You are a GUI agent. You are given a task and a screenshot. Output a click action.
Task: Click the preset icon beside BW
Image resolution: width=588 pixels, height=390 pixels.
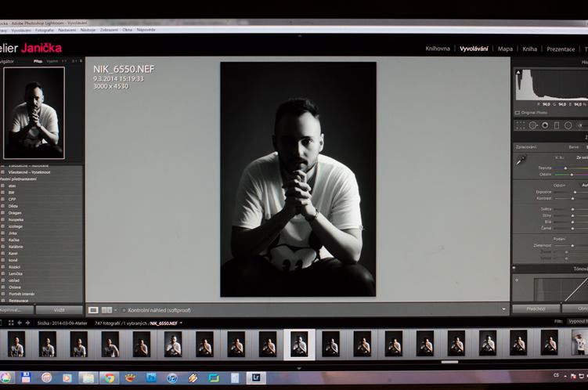[x=3, y=193]
